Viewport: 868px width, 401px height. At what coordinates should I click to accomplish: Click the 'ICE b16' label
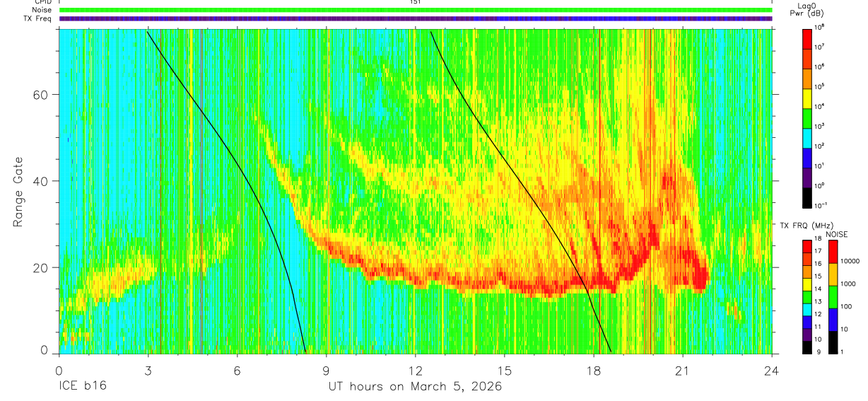tap(81, 386)
